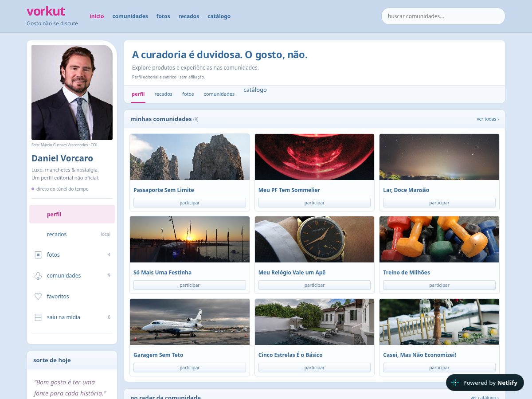
Task: Click the 'Bom gosto é ter uma' quote
Action: point(64,382)
